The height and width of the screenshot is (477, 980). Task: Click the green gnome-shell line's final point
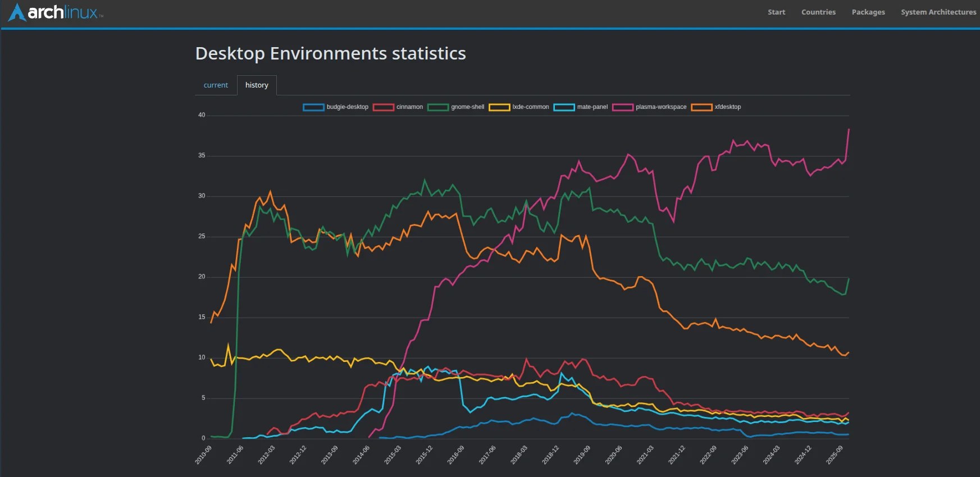(849, 279)
